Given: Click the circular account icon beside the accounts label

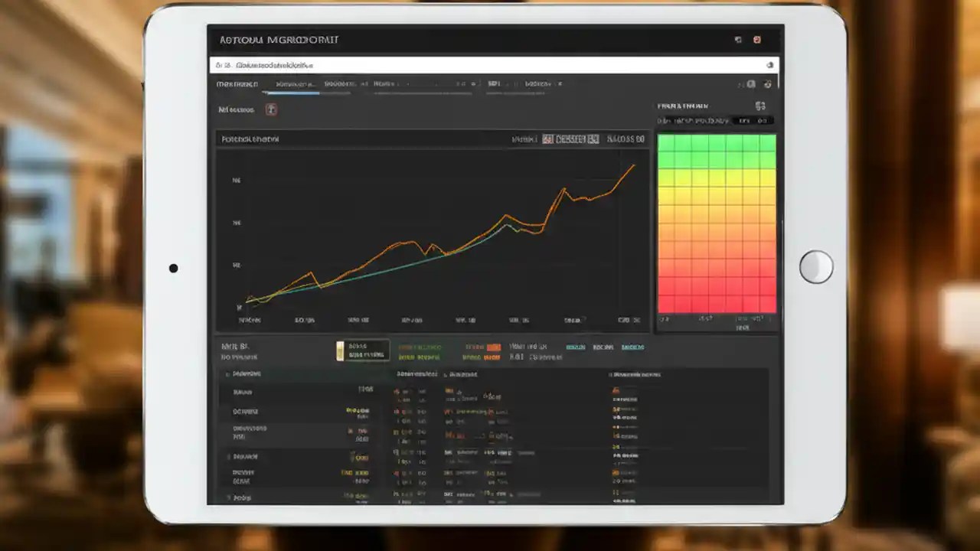Looking at the screenshot, I should click(271, 109).
